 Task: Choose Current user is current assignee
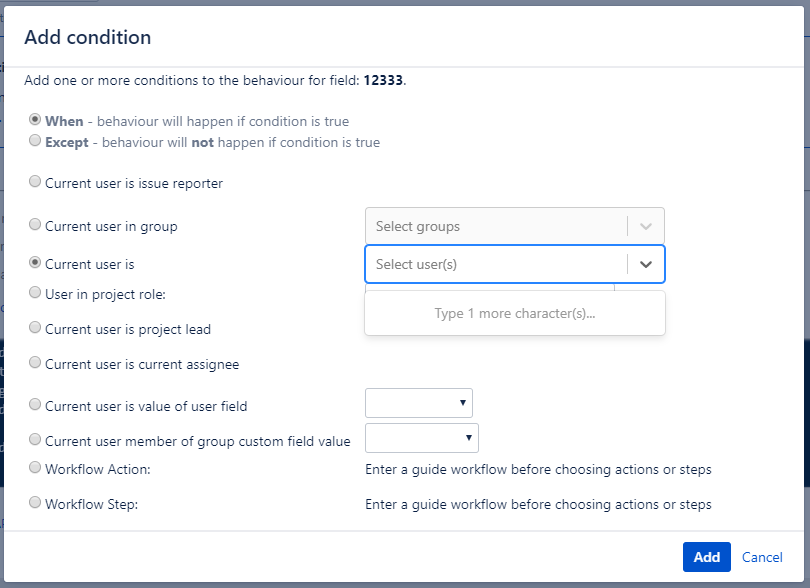coord(35,363)
